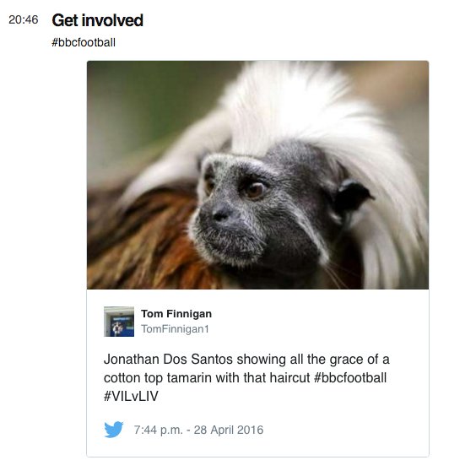Open the cotton top tamarin photo
The width and height of the screenshot is (476, 471).
coord(257,175)
